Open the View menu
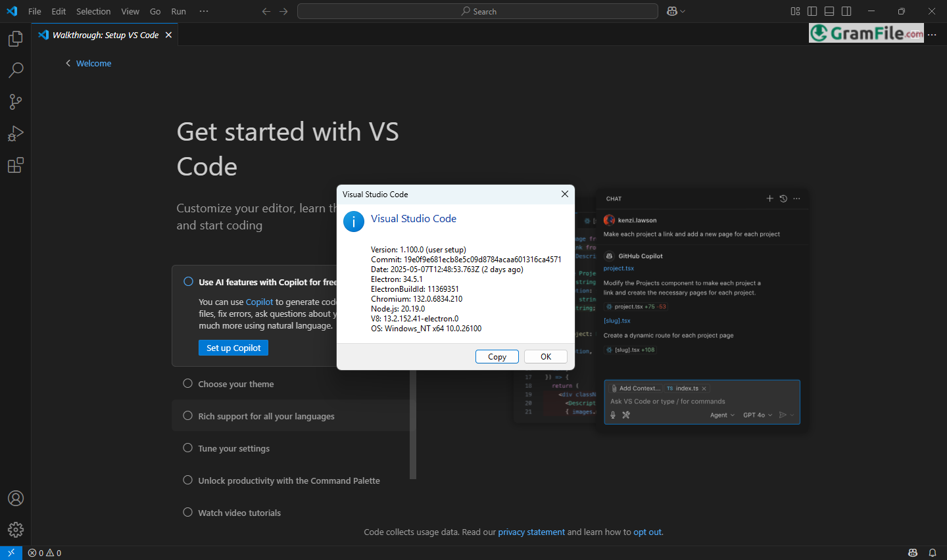The width and height of the screenshot is (947, 560). click(x=130, y=11)
